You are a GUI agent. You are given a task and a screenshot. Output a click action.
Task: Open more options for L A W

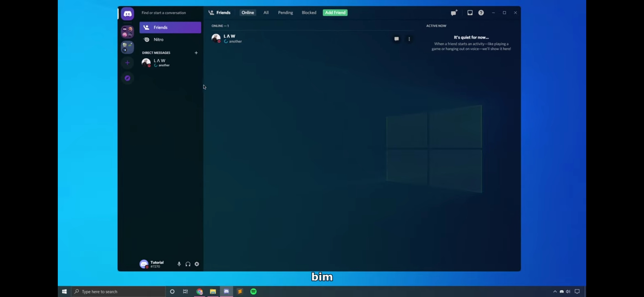click(409, 39)
